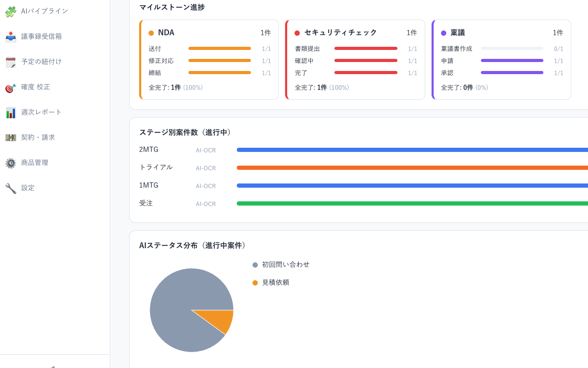Viewport: 588px width, 368px height.
Task: Click the 送付 progress bar
Action: 220,48
